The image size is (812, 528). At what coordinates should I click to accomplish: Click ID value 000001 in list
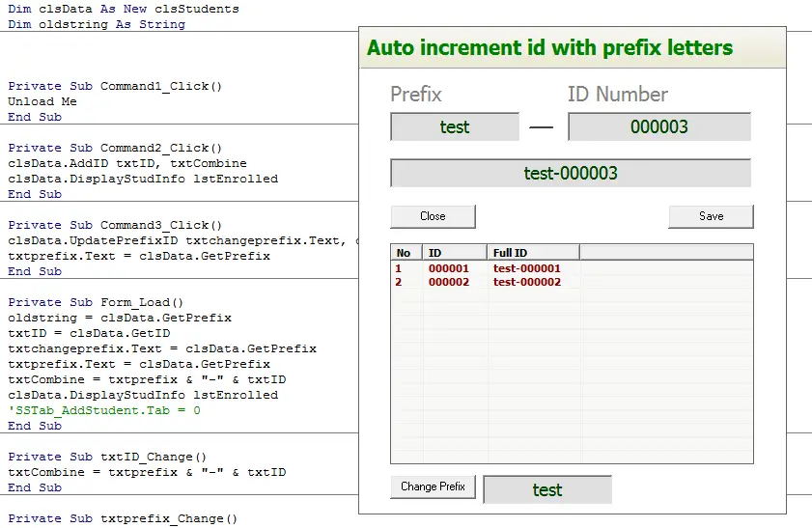point(448,268)
